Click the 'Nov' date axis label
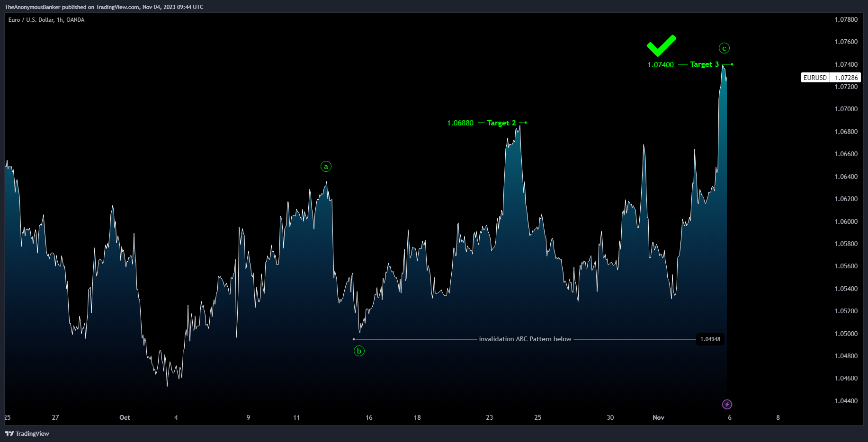Screen dimensions: 868x442 point(658,417)
